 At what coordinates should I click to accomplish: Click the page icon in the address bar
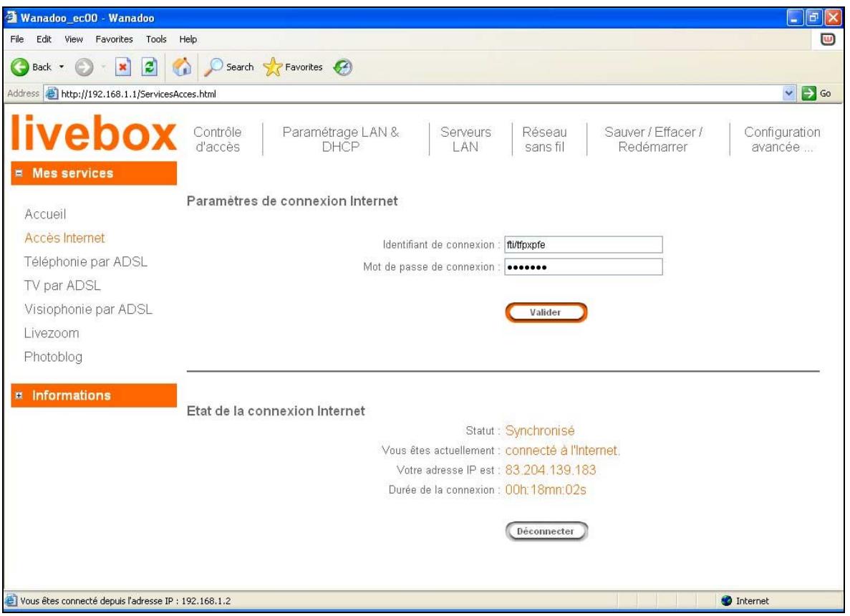52,94
